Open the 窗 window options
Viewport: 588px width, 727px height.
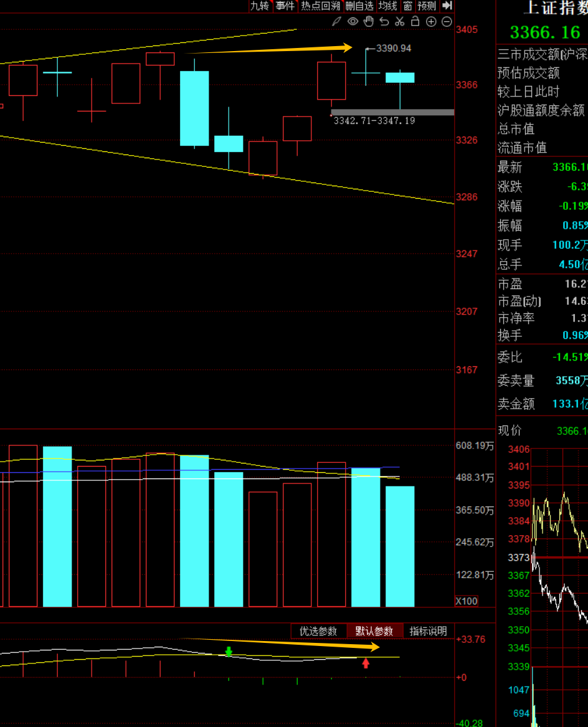pos(407,6)
